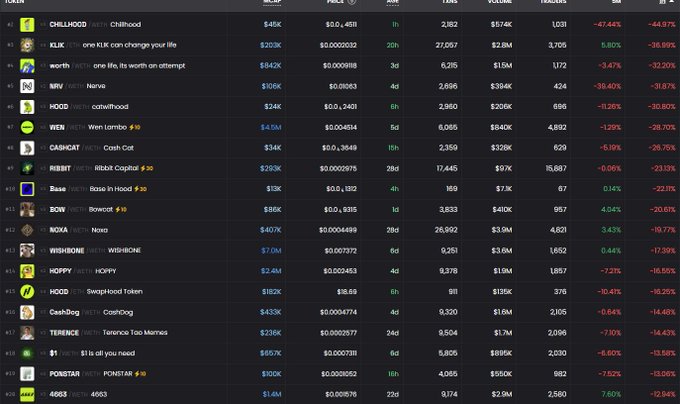
Task: Click the WEN Lambo token logo
Action: click(x=27, y=127)
